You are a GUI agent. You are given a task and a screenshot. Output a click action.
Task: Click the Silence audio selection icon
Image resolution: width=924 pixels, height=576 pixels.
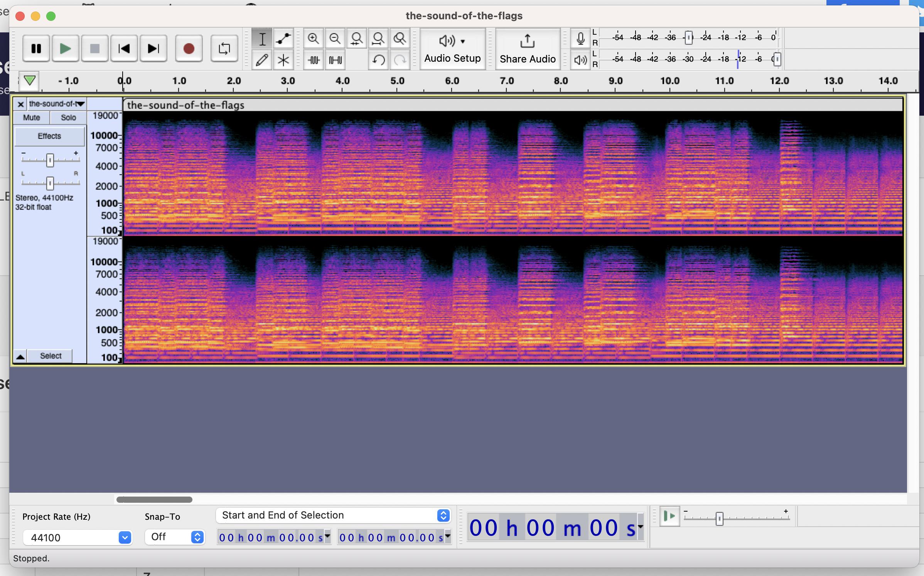[335, 60]
